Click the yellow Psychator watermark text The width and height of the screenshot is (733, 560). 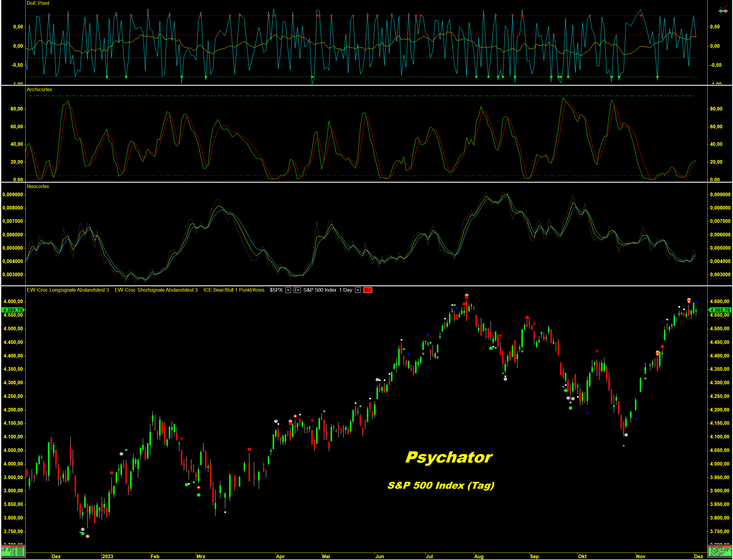449,457
